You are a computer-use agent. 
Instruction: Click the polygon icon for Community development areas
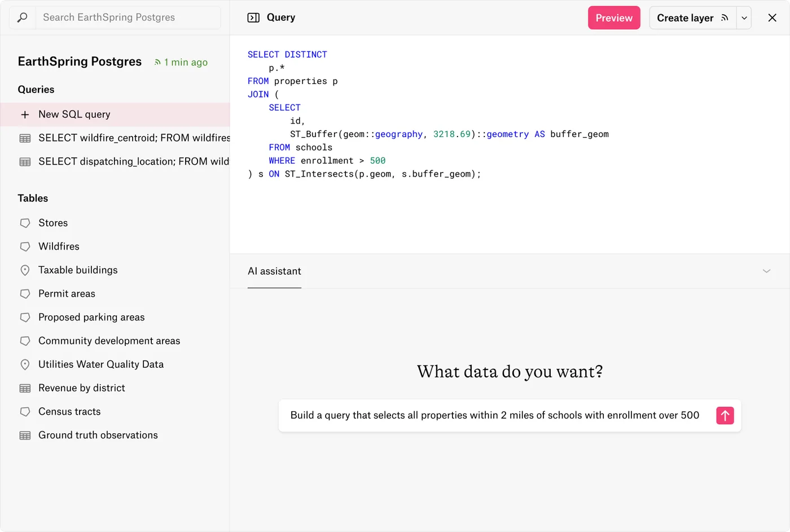pos(25,341)
